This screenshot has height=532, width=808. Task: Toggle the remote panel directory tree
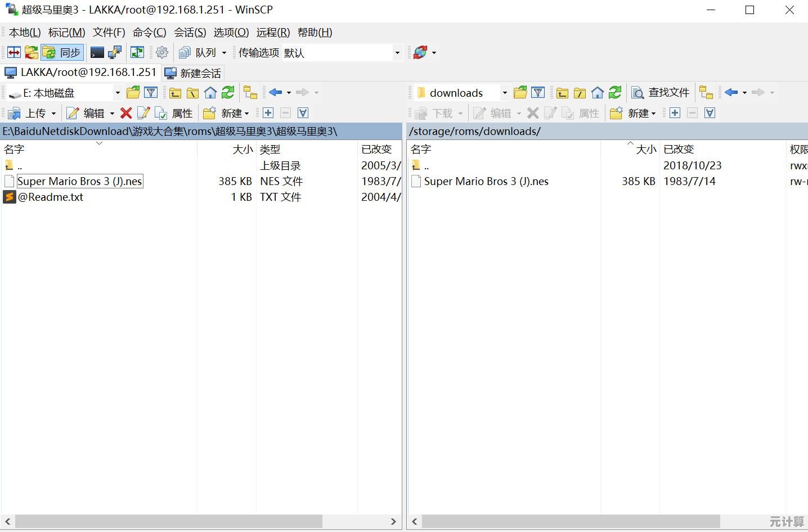(706, 93)
